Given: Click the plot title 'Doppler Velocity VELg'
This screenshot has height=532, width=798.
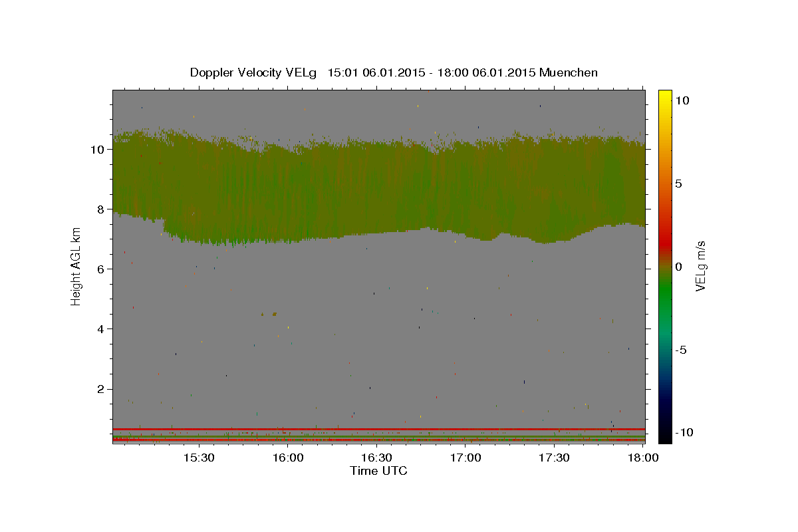Looking at the screenshot, I should tap(253, 72).
